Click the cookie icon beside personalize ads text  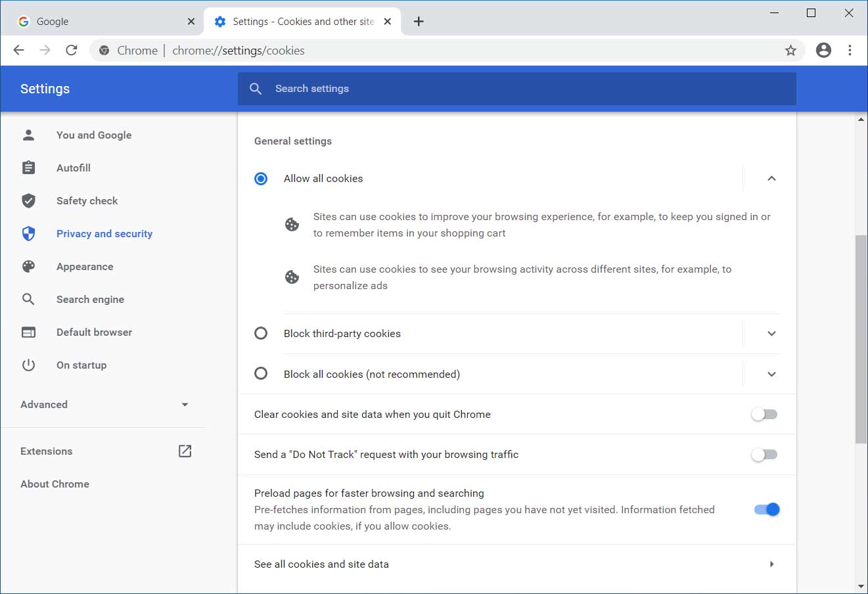coord(292,277)
